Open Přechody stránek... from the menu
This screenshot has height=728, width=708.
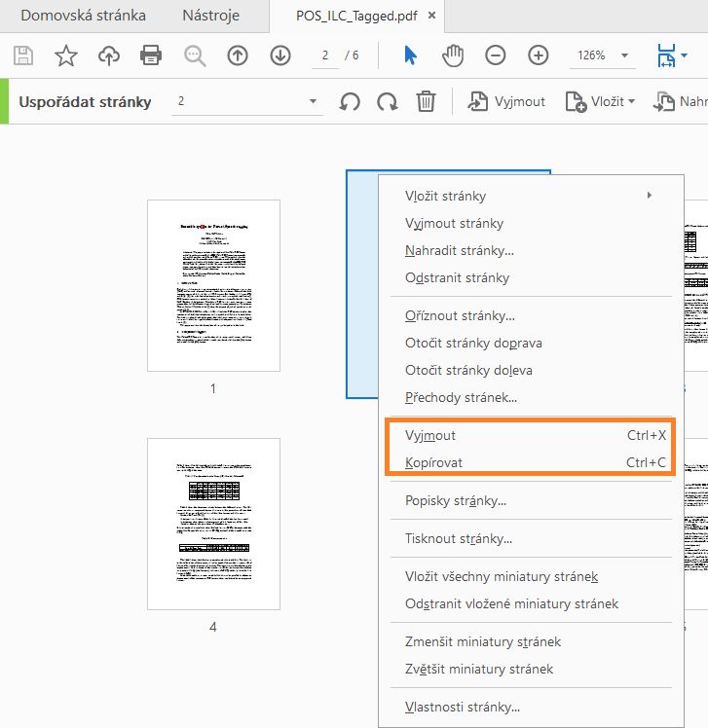point(531,398)
